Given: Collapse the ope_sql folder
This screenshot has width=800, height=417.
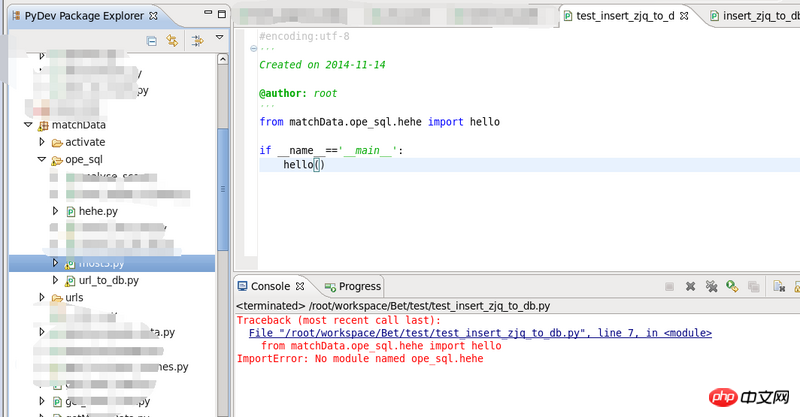Looking at the screenshot, I should tap(42, 159).
